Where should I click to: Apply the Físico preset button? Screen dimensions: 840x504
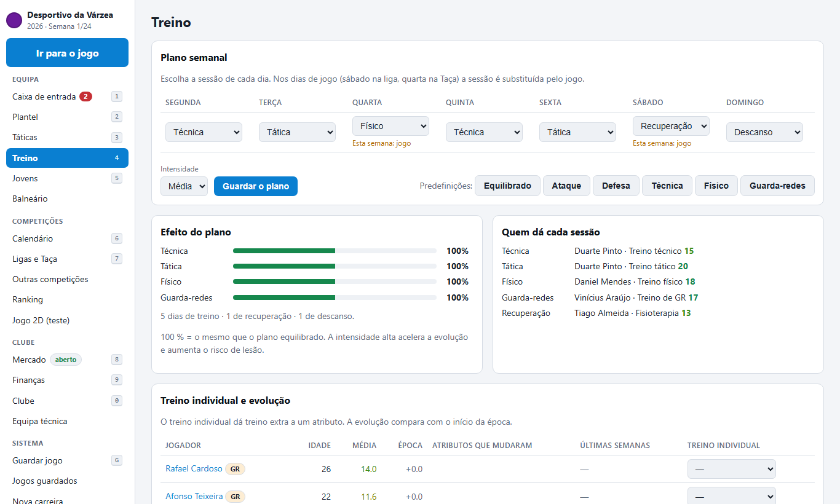(716, 186)
